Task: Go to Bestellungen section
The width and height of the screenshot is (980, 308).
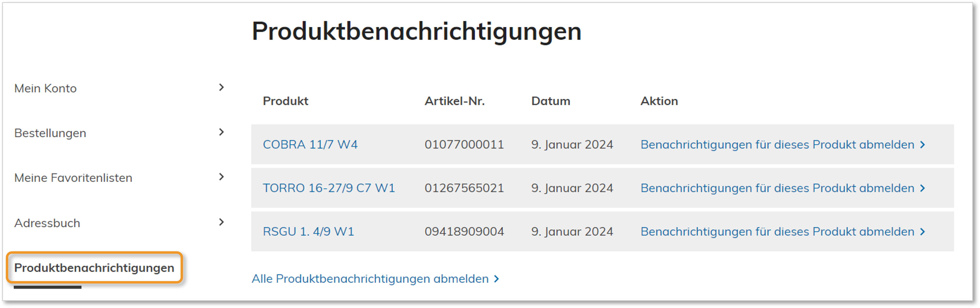Action: (50, 133)
